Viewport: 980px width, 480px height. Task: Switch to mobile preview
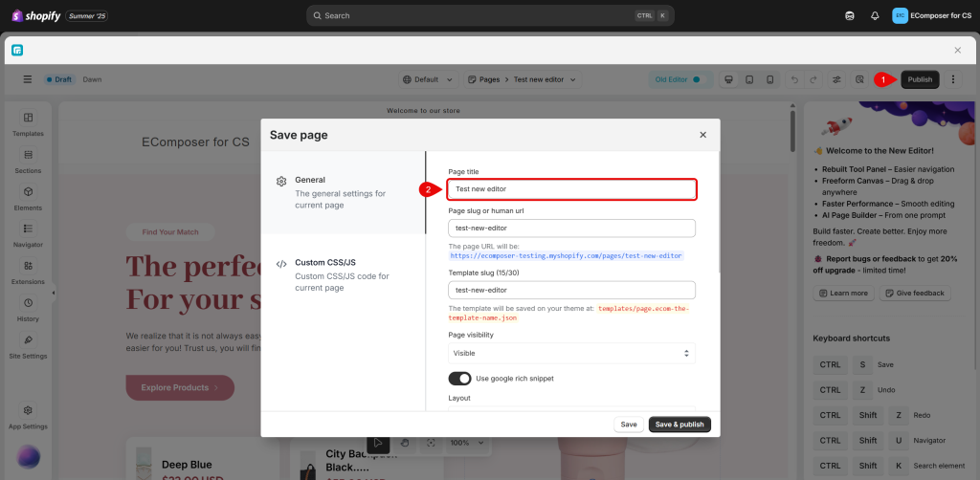pyautogui.click(x=770, y=79)
